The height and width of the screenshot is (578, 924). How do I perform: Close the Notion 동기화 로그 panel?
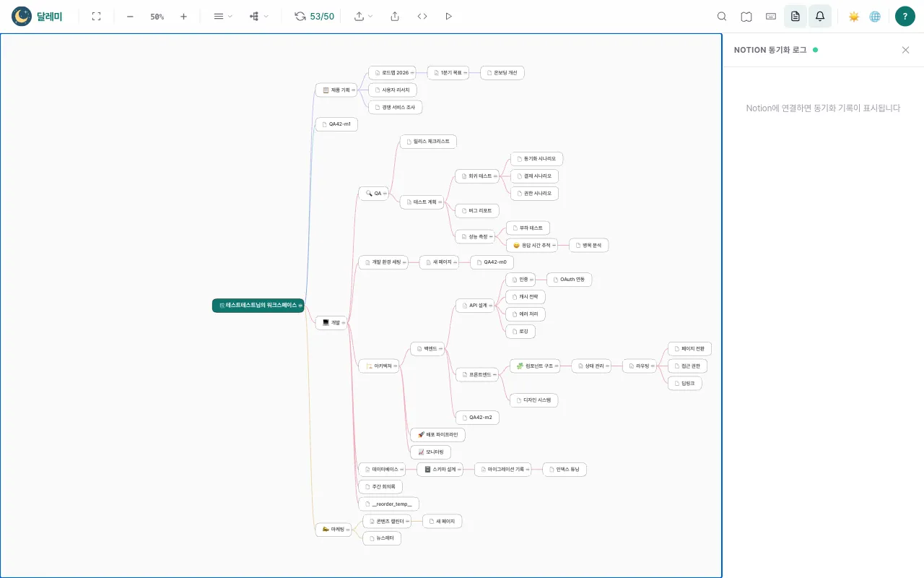tap(905, 50)
